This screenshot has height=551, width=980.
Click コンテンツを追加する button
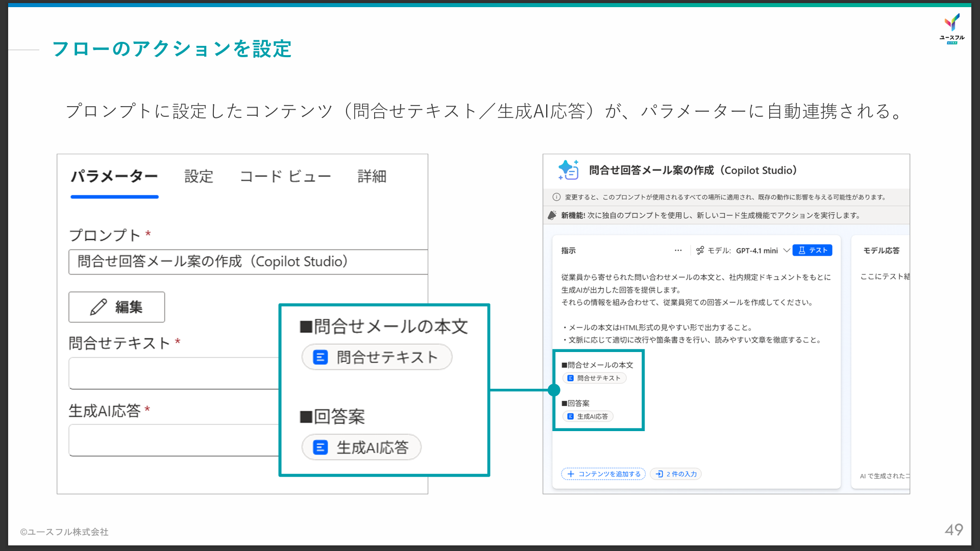604,474
